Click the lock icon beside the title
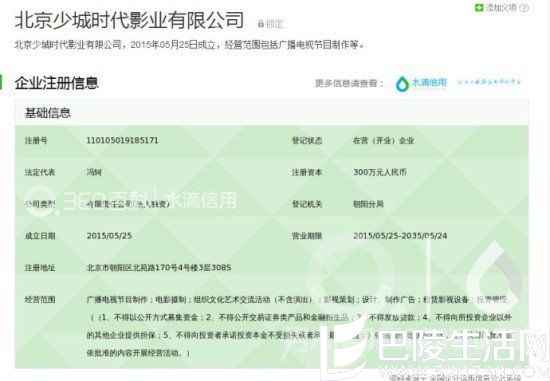 click(x=261, y=24)
